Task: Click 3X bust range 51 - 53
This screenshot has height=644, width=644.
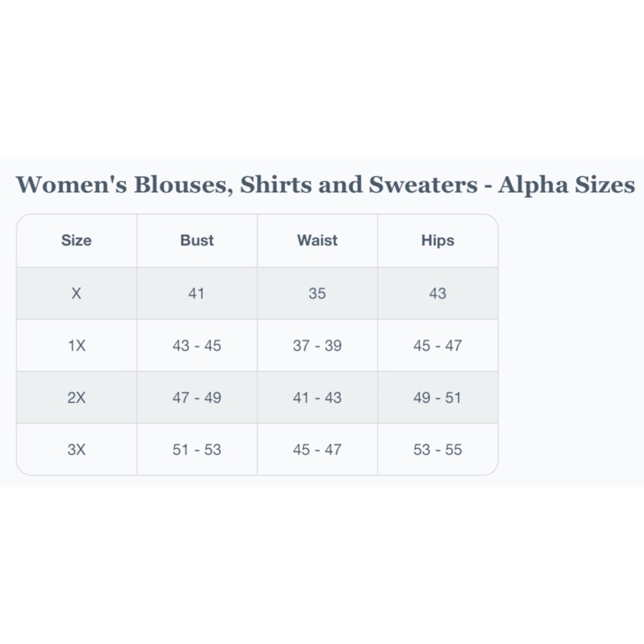Action: tap(196, 450)
